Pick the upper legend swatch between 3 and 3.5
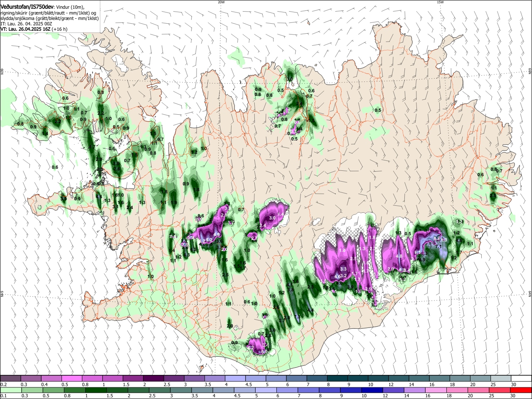Image resolution: width=532 pixels, height=399 pixels. coord(195,378)
